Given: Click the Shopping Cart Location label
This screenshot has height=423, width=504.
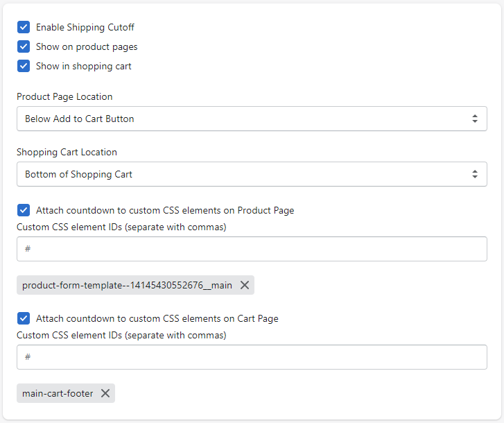Looking at the screenshot, I should click(x=67, y=152).
